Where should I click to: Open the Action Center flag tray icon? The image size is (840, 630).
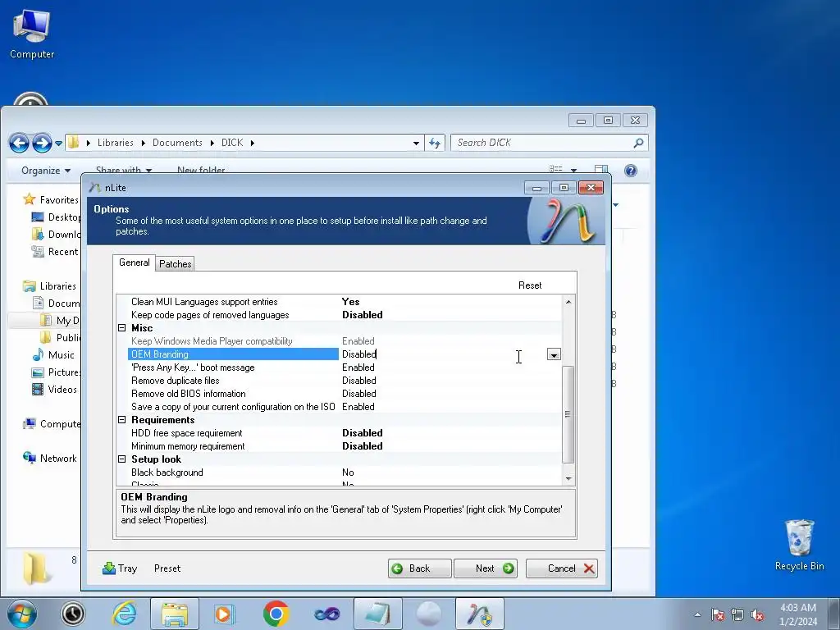click(x=718, y=614)
